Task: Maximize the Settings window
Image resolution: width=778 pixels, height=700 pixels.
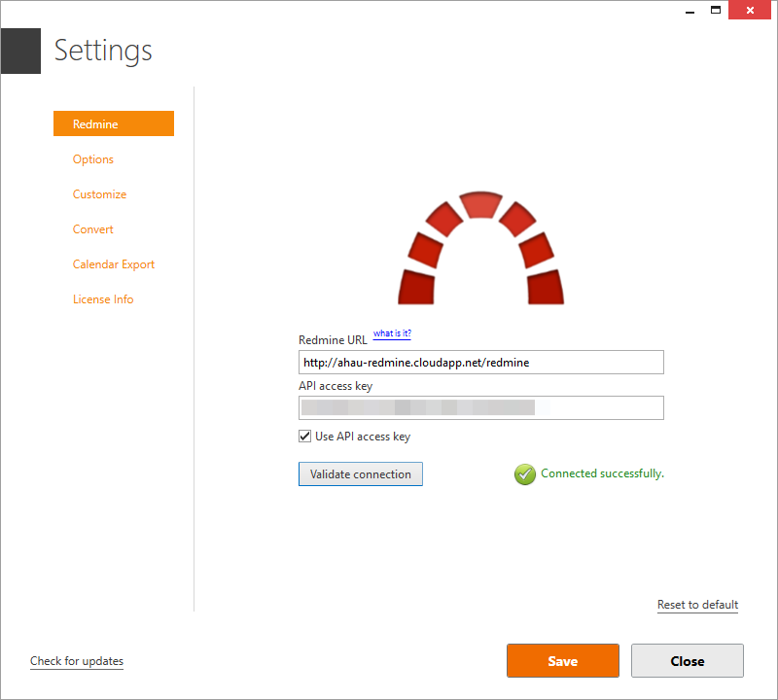Action: 716,10
